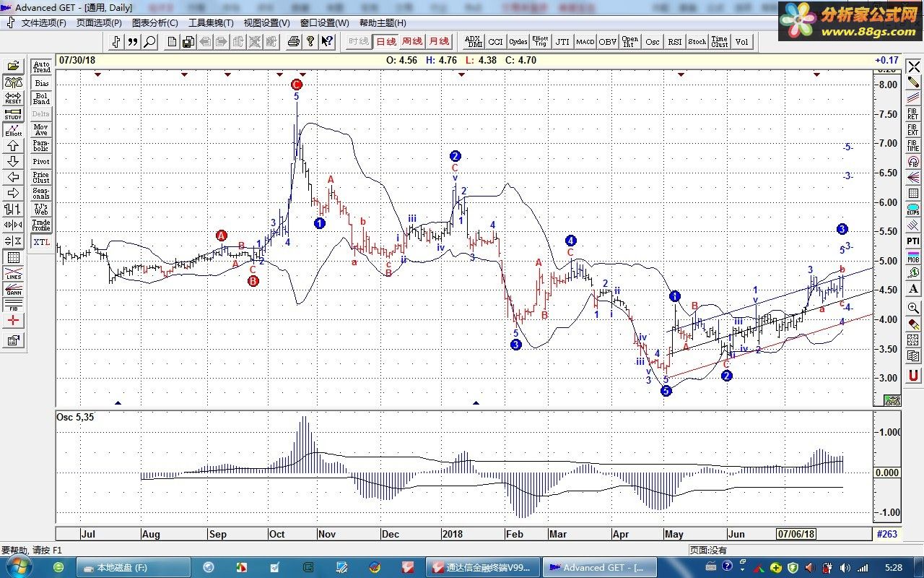Click the up arrow tool button
The width and height of the screenshot is (924, 578).
13,145
